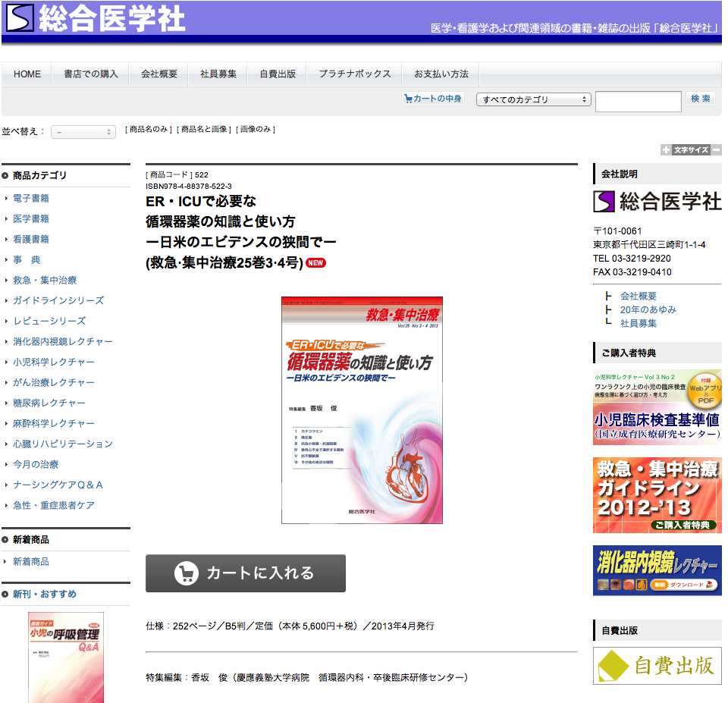This screenshot has height=703, width=728.
Task: Open the 救急・集中治療 category
Action: coord(45,280)
